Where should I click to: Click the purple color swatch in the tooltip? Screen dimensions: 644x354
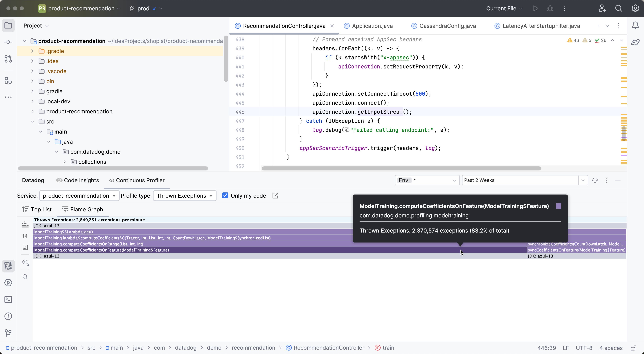pyautogui.click(x=558, y=206)
